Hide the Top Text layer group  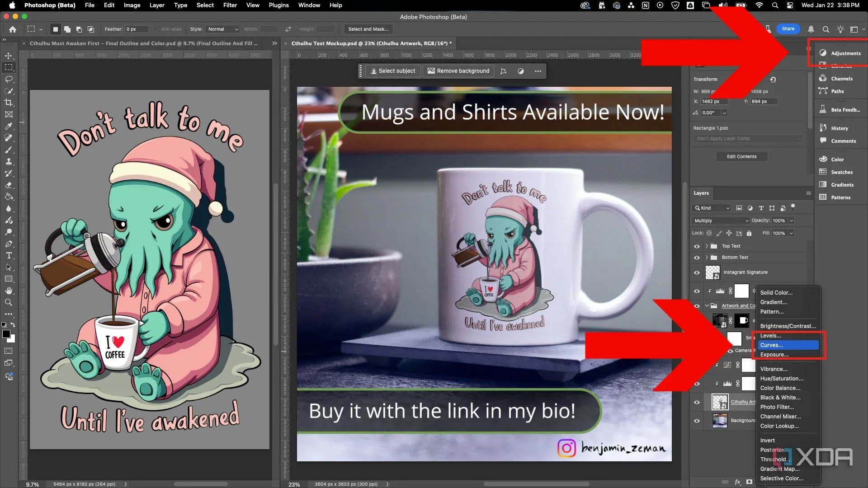pos(697,246)
